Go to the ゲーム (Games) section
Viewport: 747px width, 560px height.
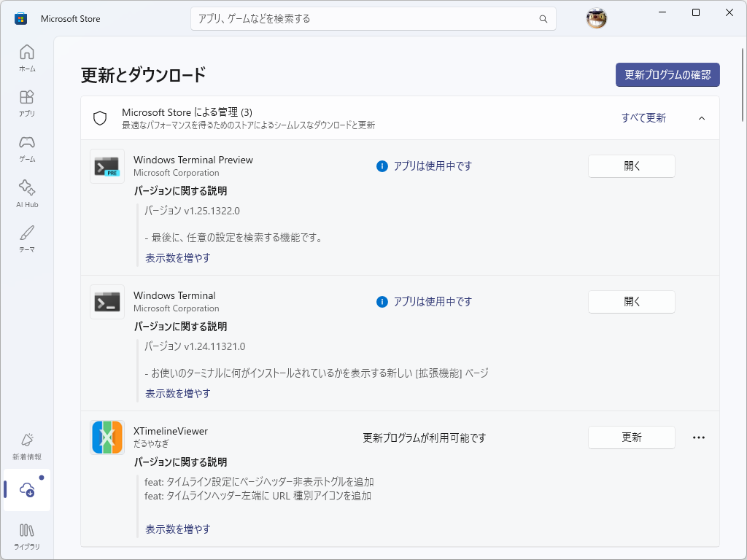27,149
